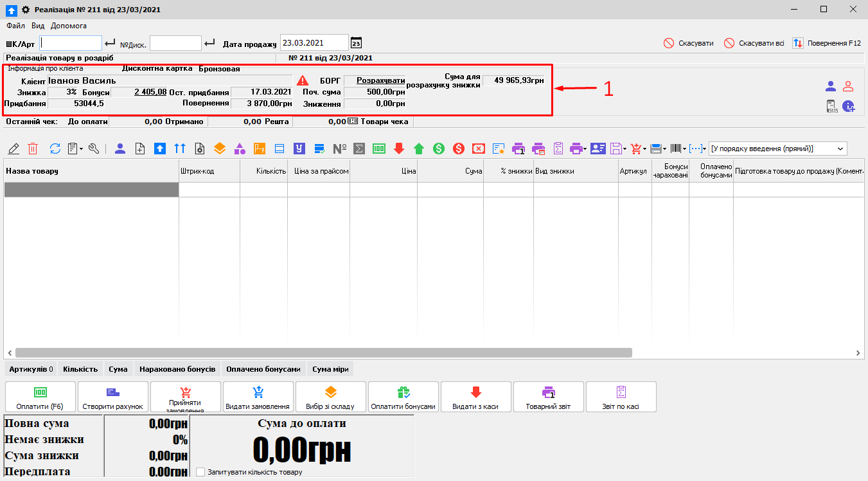Open the Допомога menu
The width and height of the screenshot is (868, 481).
[68, 26]
